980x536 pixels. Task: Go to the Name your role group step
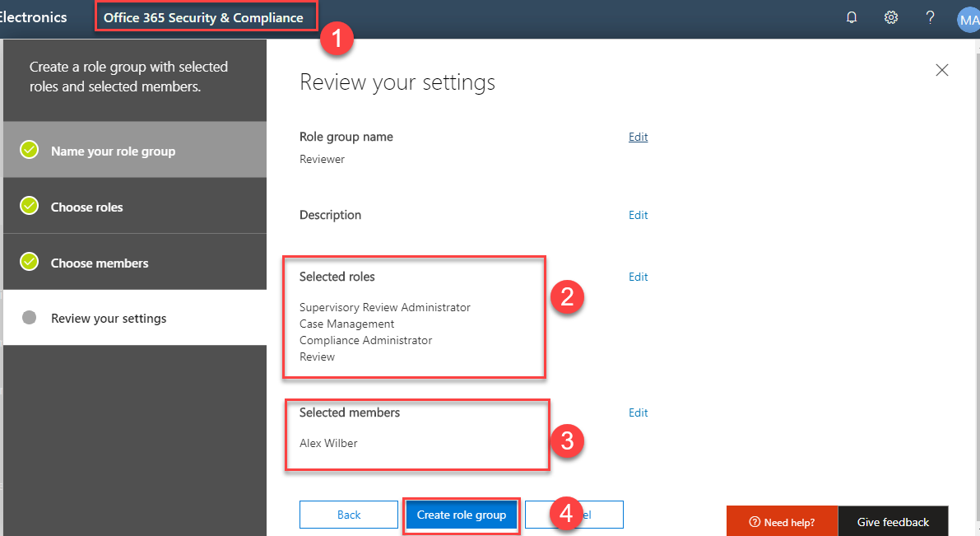click(113, 151)
